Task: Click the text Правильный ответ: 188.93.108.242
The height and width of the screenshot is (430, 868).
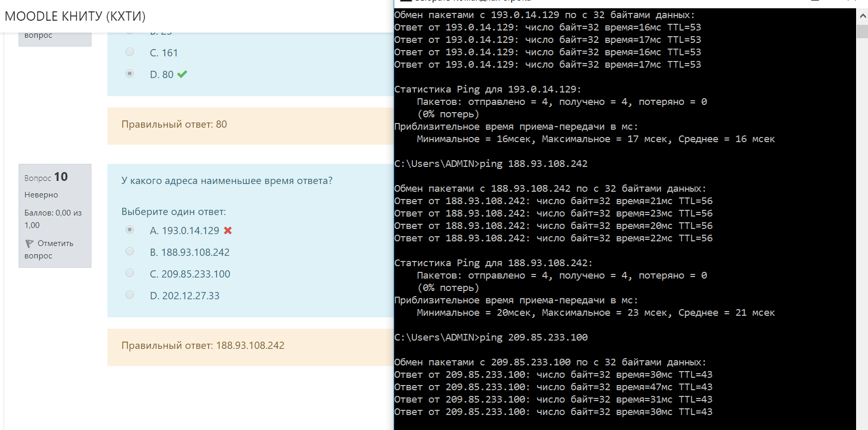Action: coord(203,345)
